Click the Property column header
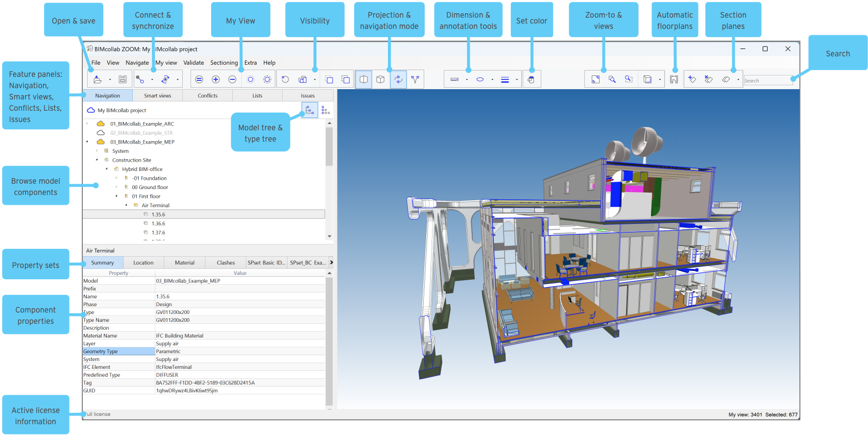Viewport: 868px width, 436px height. pos(119,273)
